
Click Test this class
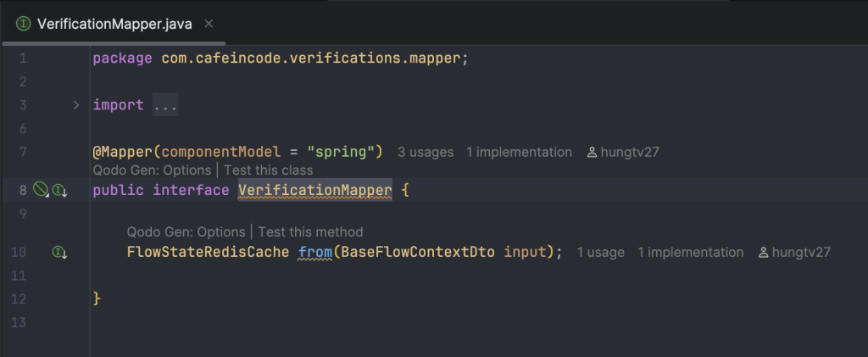269,170
